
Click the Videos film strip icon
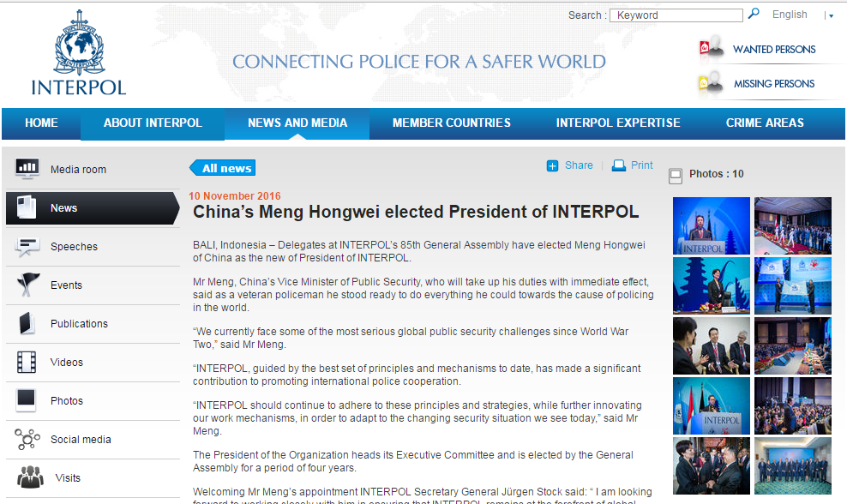(x=27, y=362)
